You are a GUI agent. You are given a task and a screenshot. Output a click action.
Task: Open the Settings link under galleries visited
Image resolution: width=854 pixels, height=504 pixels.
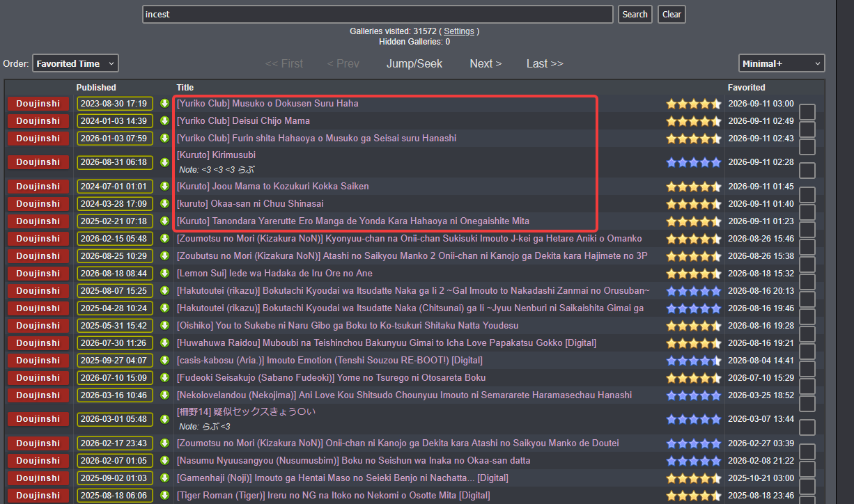459,31
